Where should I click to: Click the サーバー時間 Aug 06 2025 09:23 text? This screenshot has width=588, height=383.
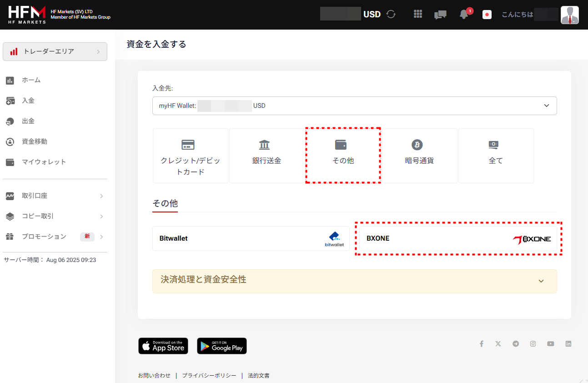coord(50,260)
